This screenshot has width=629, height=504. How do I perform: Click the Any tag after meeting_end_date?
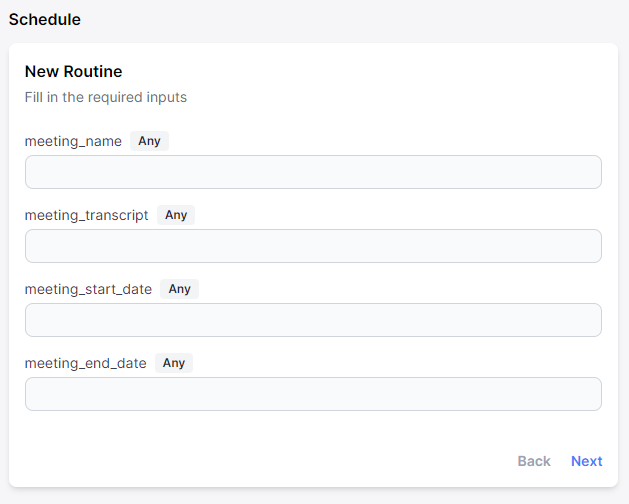pyautogui.click(x=174, y=363)
